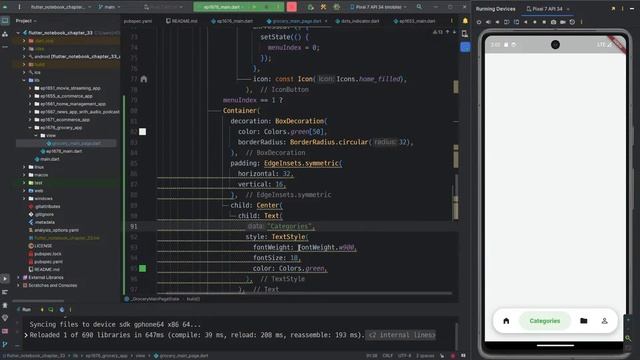Open the Running Devices panel options menu
The width and height of the screenshot is (640, 360).
point(622,9)
